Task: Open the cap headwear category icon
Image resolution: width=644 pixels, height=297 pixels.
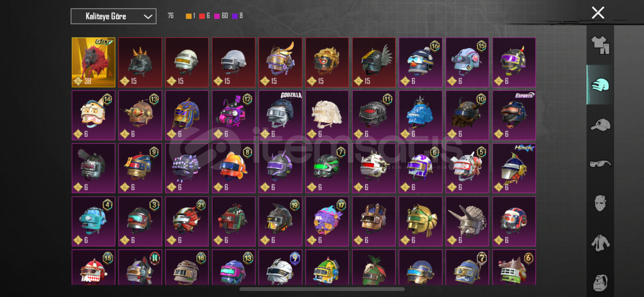Action: point(600,125)
